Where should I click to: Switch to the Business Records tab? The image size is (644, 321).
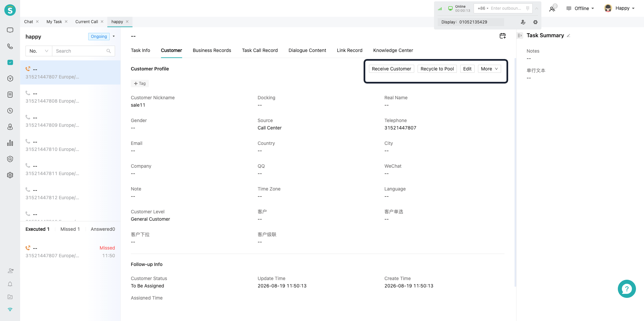click(x=212, y=50)
